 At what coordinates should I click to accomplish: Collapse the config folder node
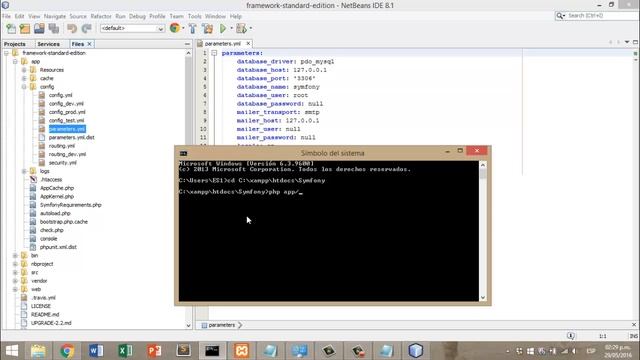24,87
